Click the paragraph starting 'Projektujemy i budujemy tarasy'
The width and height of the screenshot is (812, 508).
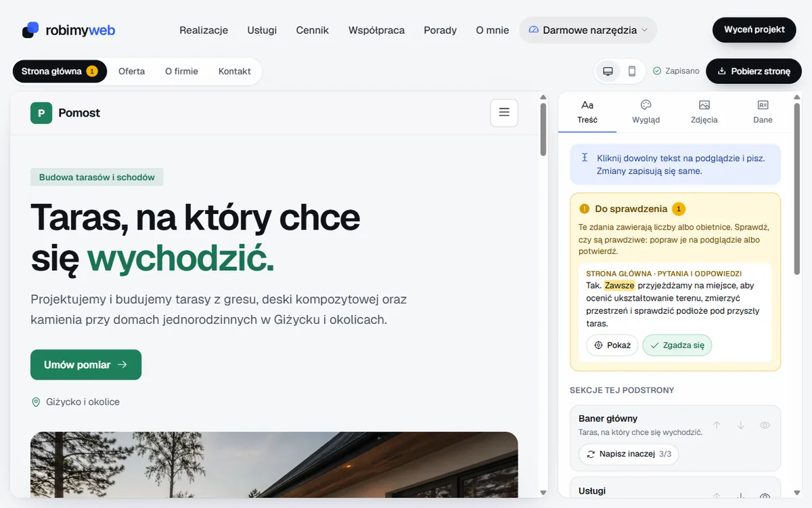(x=219, y=310)
